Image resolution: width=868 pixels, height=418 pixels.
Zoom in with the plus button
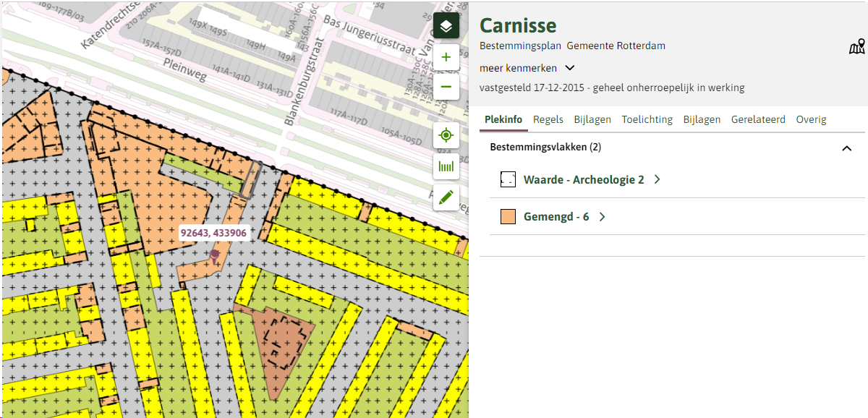pyautogui.click(x=446, y=57)
